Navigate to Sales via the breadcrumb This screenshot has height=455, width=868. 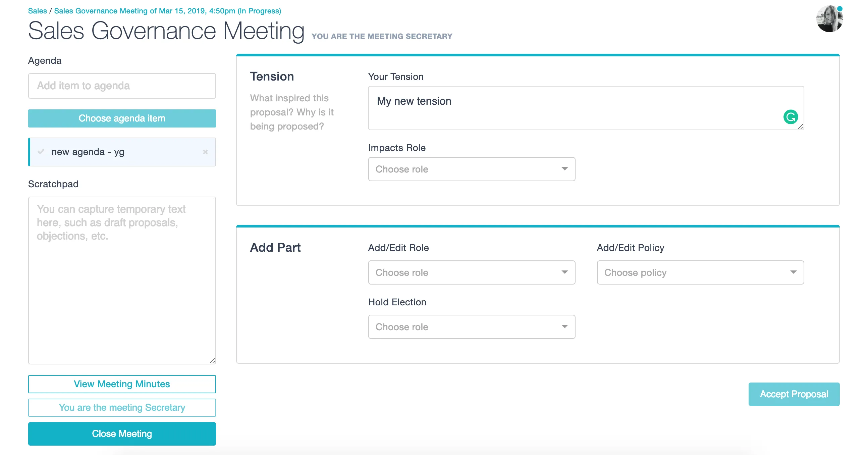(x=38, y=10)
